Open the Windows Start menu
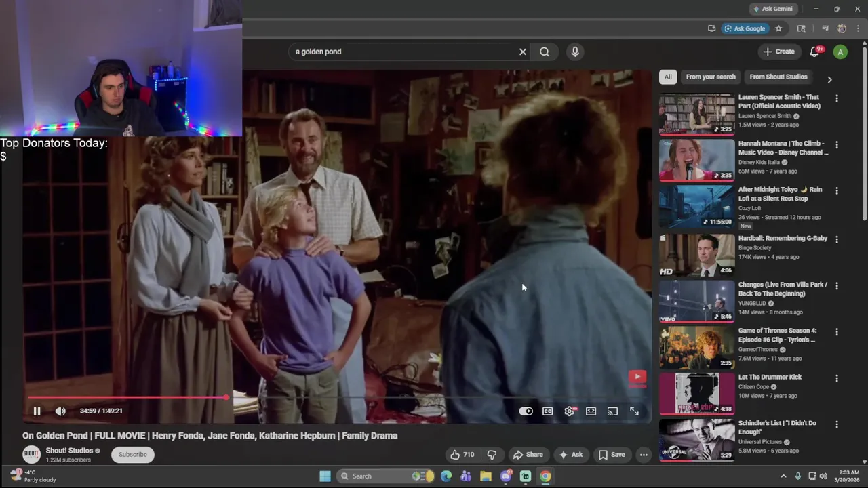This screenshot has height=488, width=868. tap(325, 476)
